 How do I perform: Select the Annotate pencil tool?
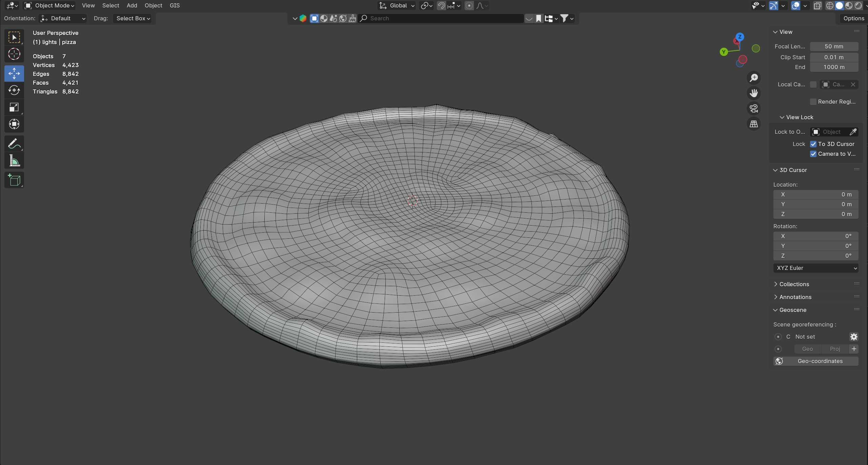(x=14, y=144)
